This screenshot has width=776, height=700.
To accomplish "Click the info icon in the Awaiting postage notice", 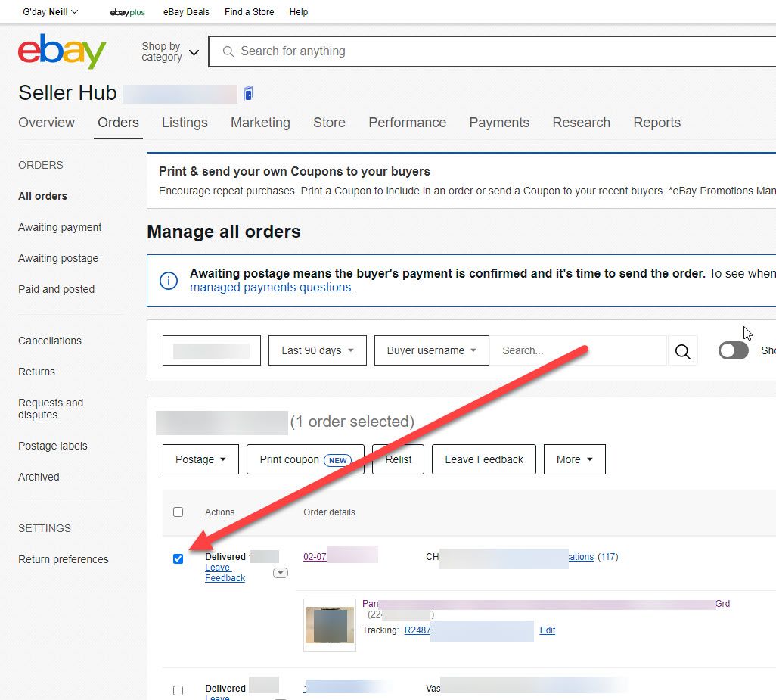I will pos(168,281).
